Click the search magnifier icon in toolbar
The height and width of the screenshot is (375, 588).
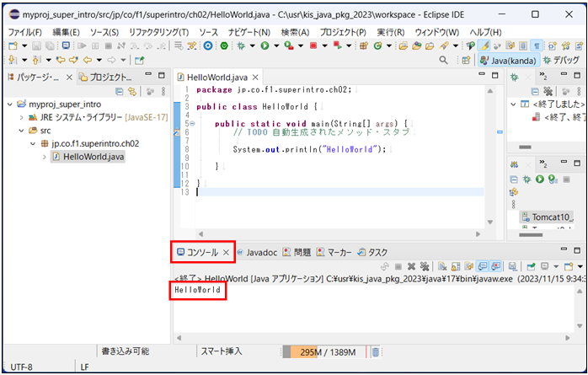[444, 61]
